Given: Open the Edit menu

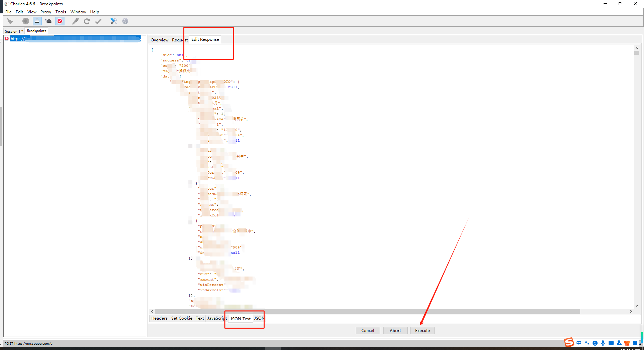Looking at the screenshot, I should [x=19, y=12].
